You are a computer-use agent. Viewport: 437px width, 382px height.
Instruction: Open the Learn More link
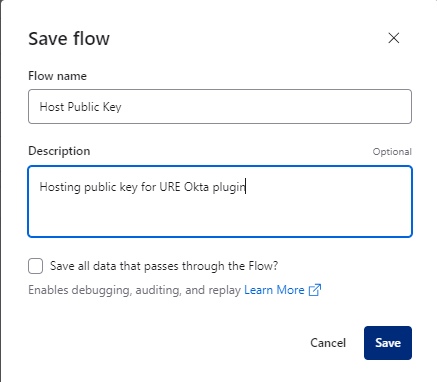274,290
